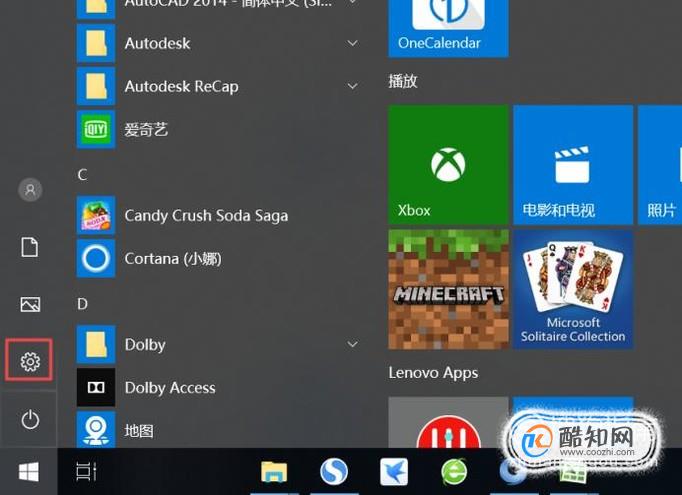Open File Explorer from taskbar
682x495 pixels.
[x=274, y=472]
